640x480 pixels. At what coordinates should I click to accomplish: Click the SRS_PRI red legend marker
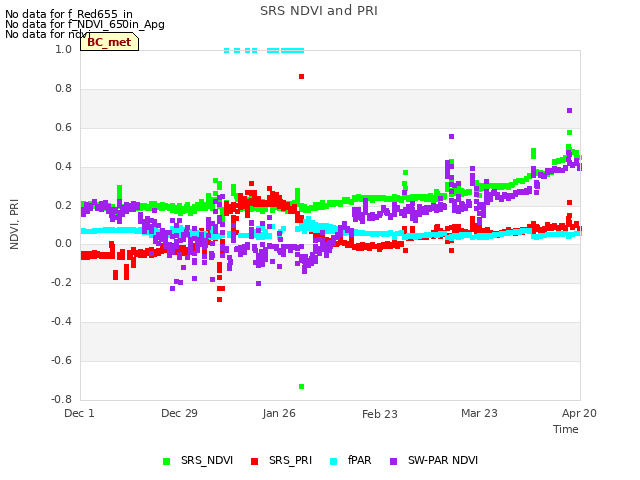(x=254, y=462)
